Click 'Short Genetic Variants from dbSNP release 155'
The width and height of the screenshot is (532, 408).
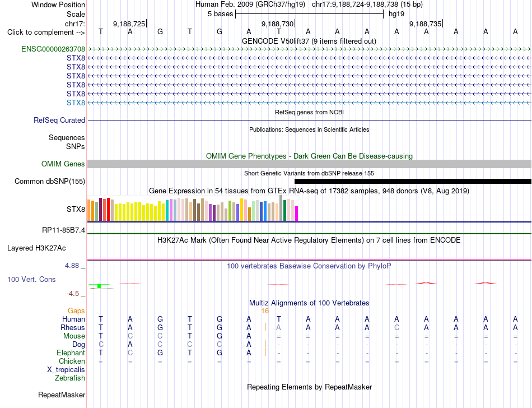click(x=309, y=173)
